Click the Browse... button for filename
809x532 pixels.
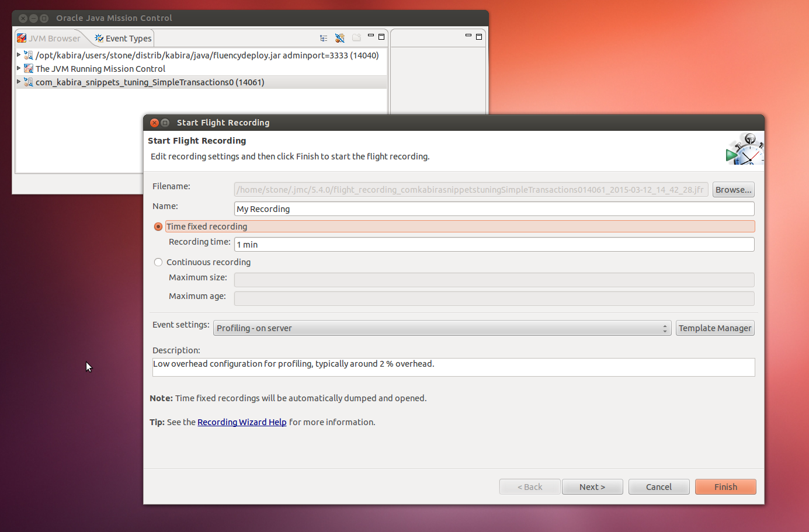733,190
